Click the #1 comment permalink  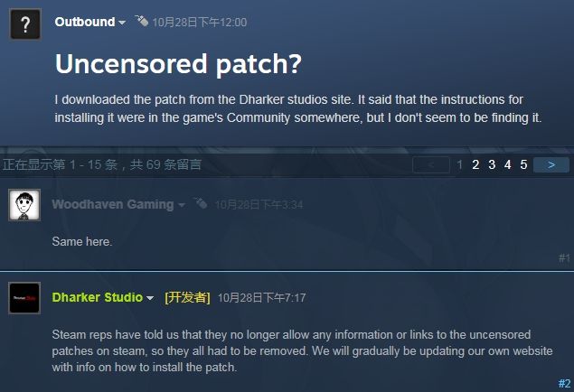tap(564, 258)
